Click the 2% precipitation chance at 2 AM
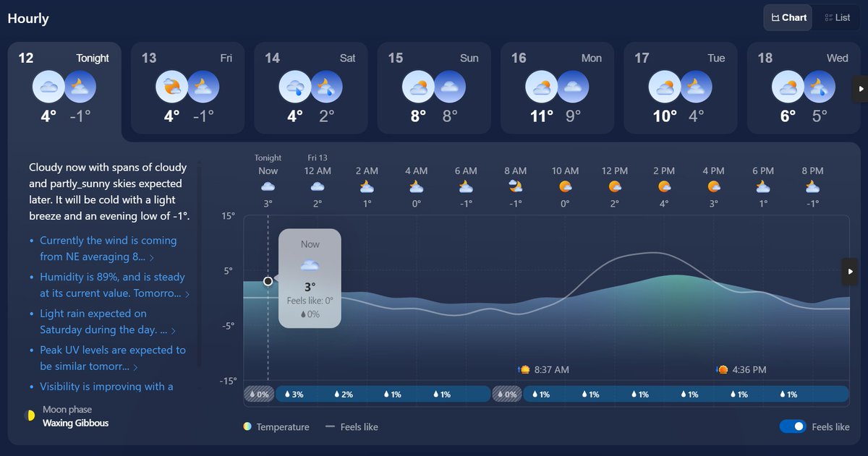The image size is (868, 456). (343, 395)
